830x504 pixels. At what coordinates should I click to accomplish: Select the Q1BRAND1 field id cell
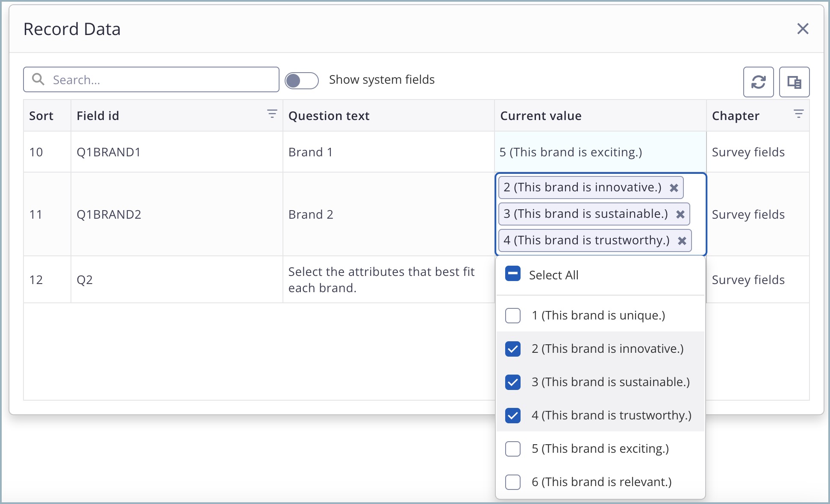[x=177, y=152]
